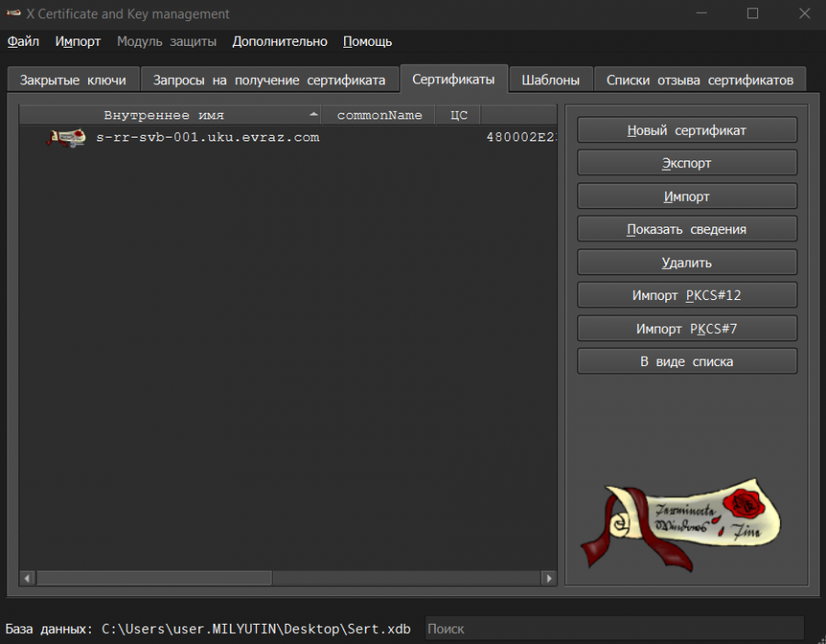This screenshot has width=826, height=644.
Task: Open the Импорт menu in menu bar
Action: pyautogui.click(x=78, y=41)
